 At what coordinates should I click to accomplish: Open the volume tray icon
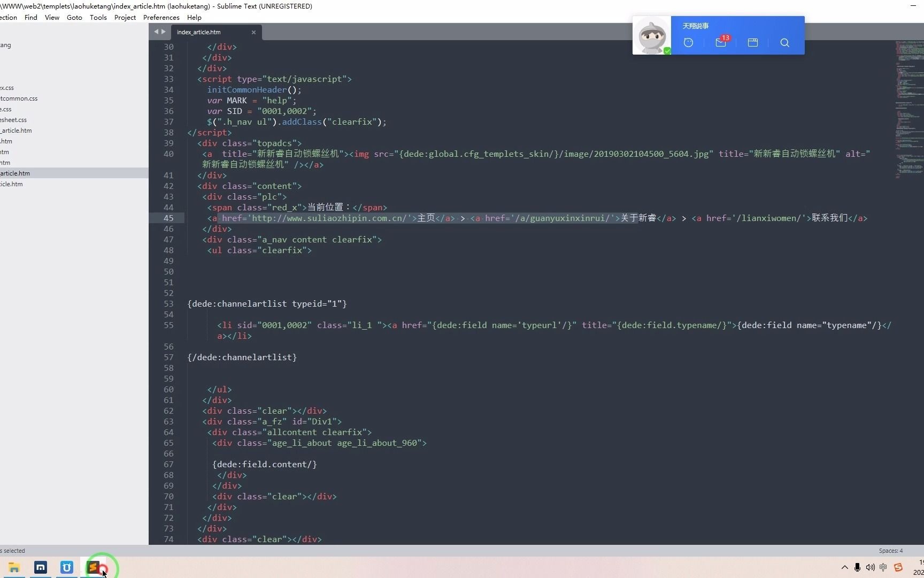click(x=871, y=567)
